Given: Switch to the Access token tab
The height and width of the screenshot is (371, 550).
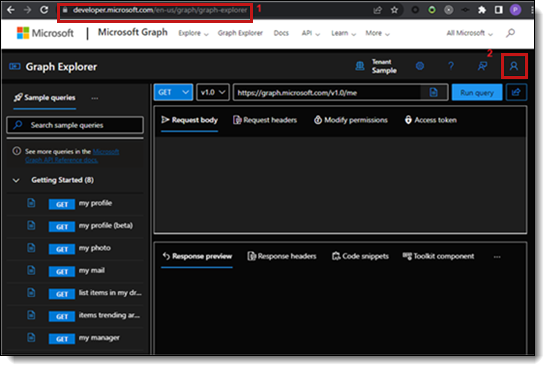Looking at the screenshot, I should [x=431, y=120].
